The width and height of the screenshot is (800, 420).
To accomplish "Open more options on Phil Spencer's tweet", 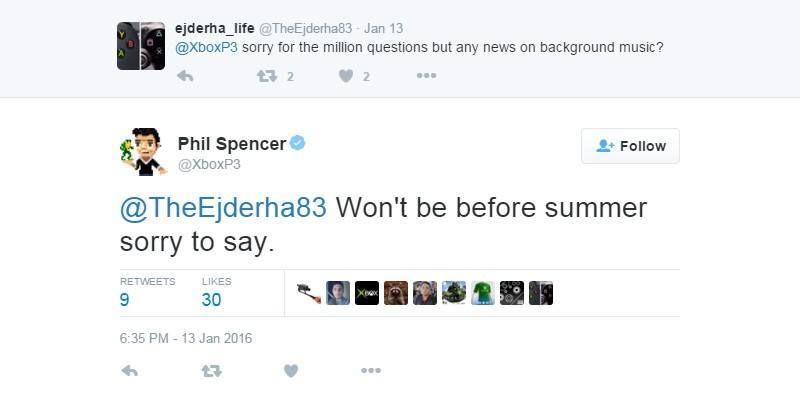I will coord(371,371).
